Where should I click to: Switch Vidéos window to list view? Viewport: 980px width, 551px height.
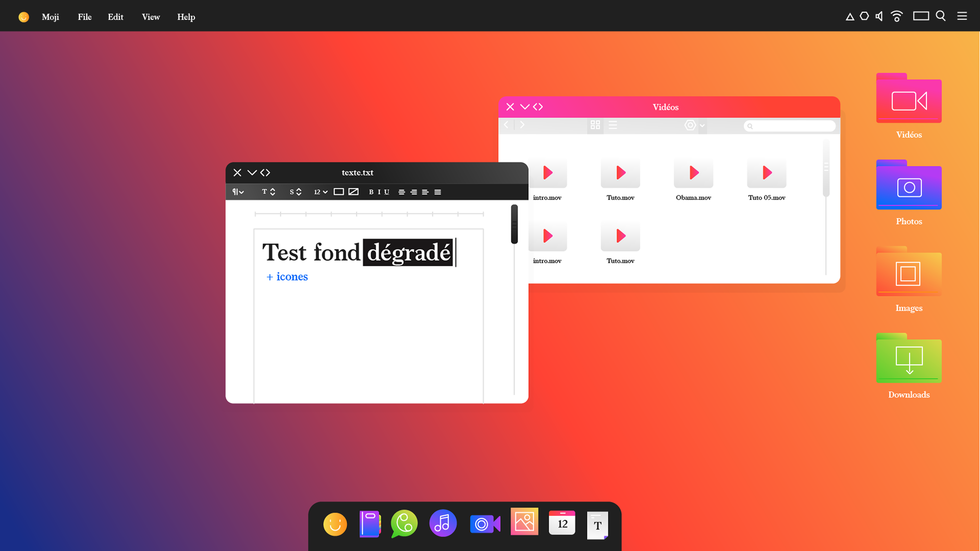[x=613, y=125]
